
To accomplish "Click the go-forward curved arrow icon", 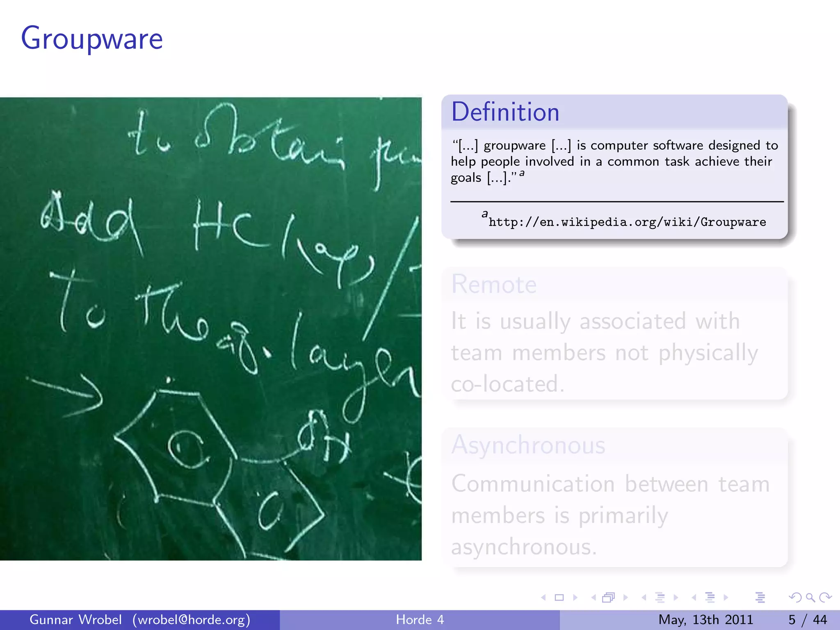I will click(825, 598).
